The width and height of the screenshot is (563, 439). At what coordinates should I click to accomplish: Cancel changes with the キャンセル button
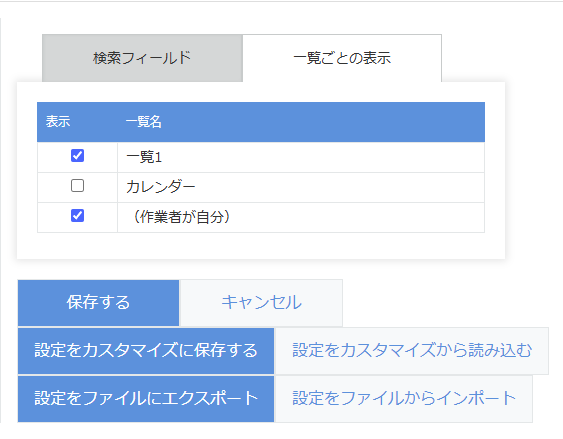[261, 303]
